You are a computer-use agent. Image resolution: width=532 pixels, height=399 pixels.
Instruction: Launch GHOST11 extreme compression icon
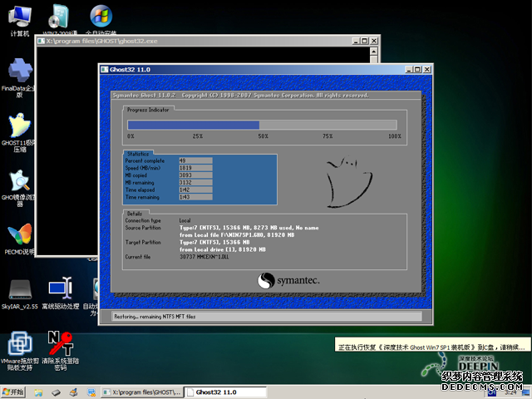20,132
